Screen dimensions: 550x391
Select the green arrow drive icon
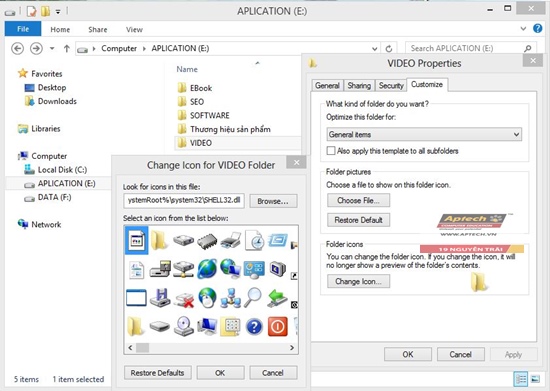pyautogui.click(x=277, y=298)
